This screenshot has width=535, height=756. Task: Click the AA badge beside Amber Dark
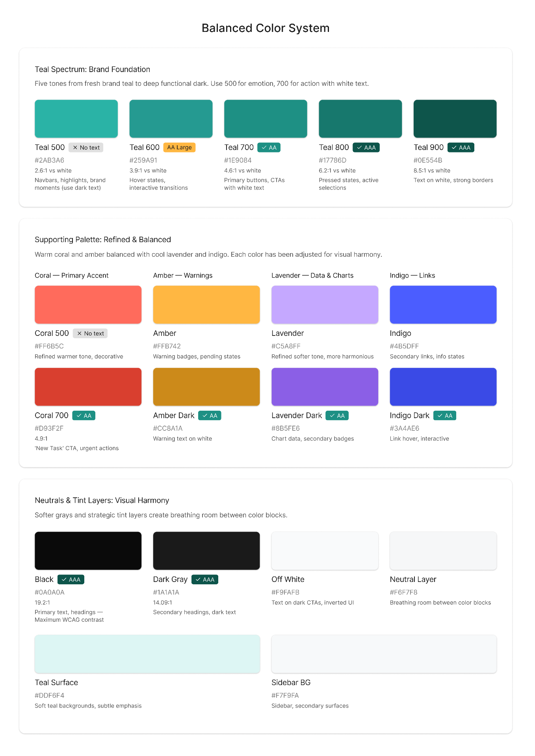pos(210,416)
